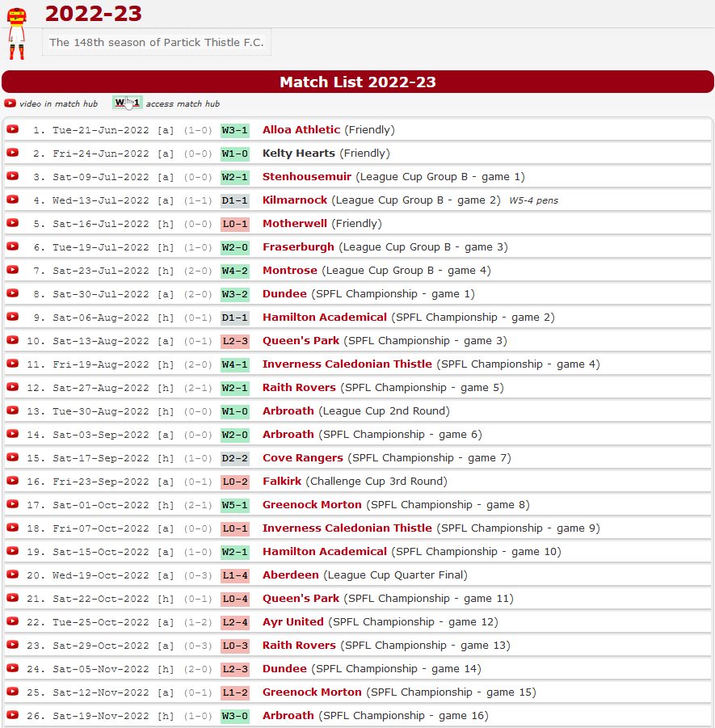Open the D2-2 result badge for Cove Rangers

tap(235, 458)
